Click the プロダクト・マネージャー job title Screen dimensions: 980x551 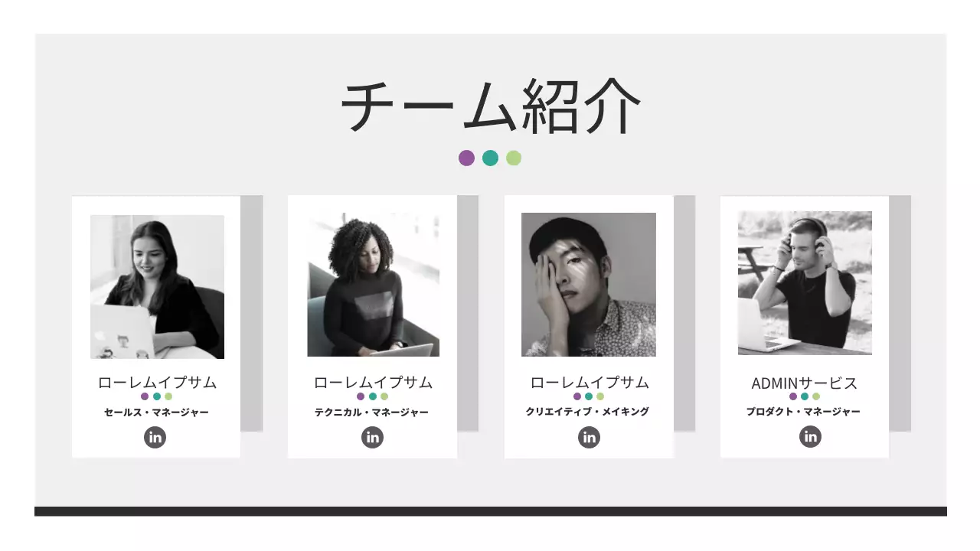coord(803,412)
